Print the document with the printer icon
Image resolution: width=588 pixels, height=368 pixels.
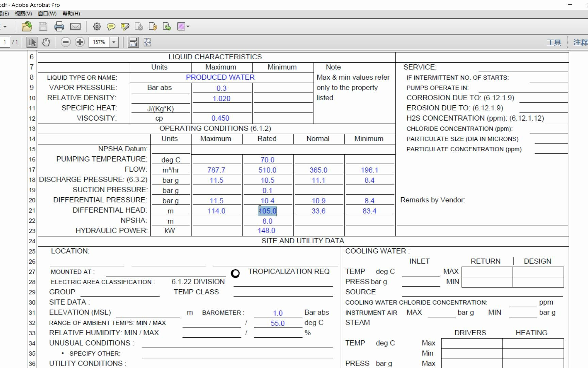(x=59, y=27)
